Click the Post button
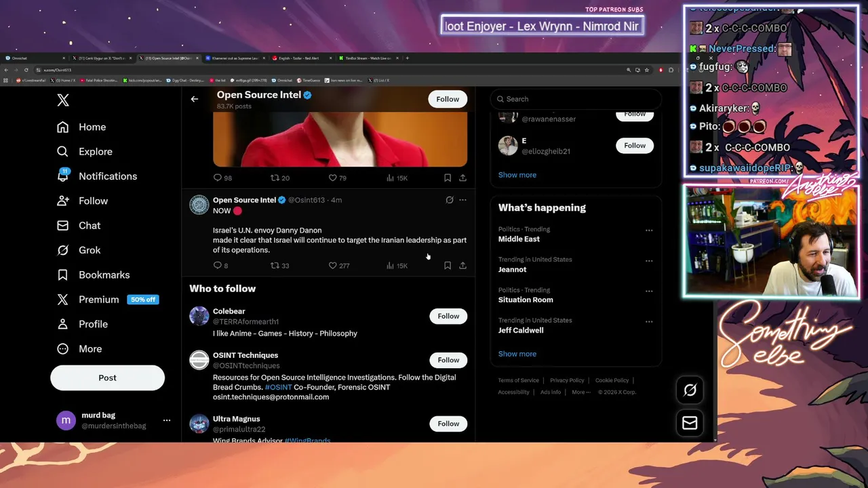Image resolution: width=868 pixels, height=488 pixels. pos(107,378)
